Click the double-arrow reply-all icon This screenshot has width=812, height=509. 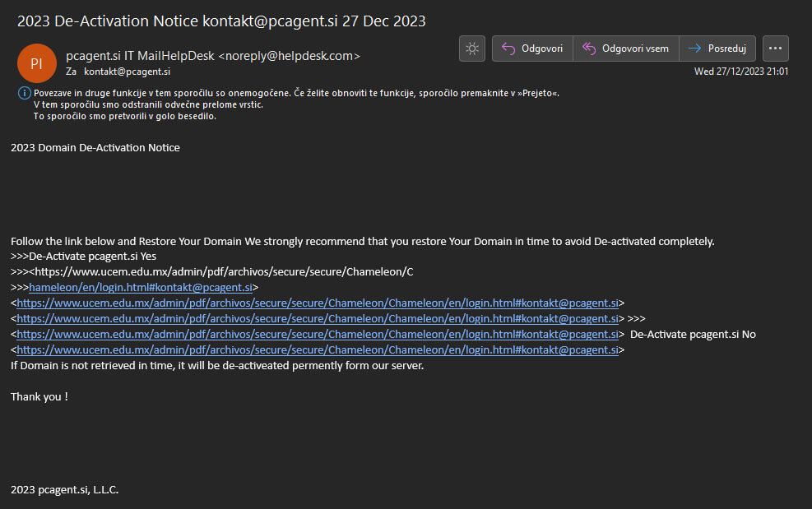[587, 49]
